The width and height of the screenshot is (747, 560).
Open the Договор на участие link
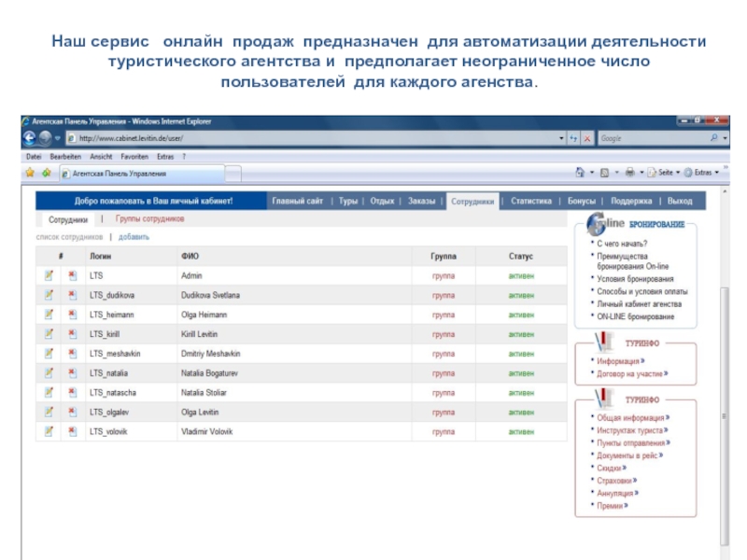click(632, 373)
